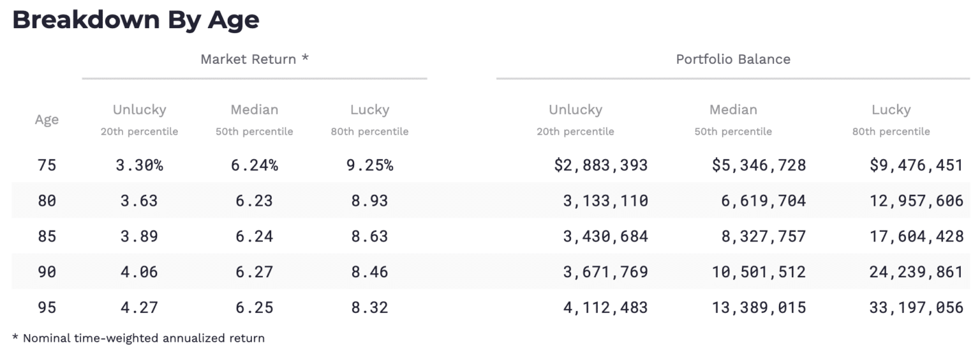Select the age 75 row label
Viewport: 980px width, 350px height.
click(x=47, y=165)
